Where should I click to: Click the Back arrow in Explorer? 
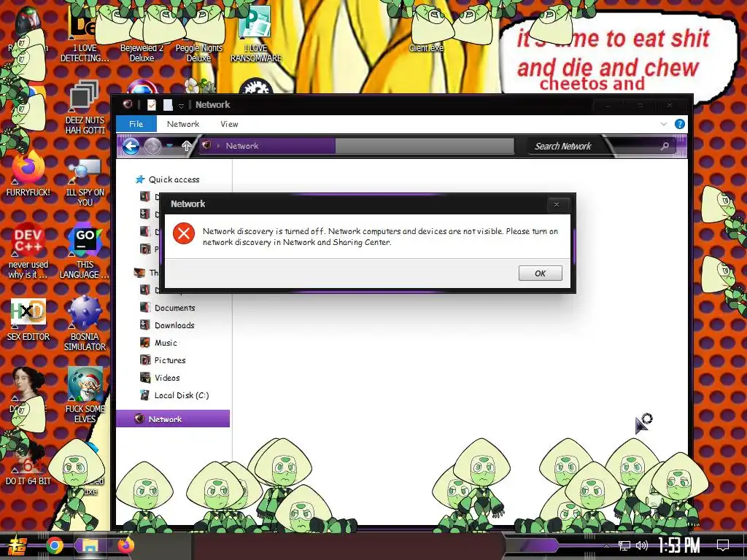click(131, 146)
